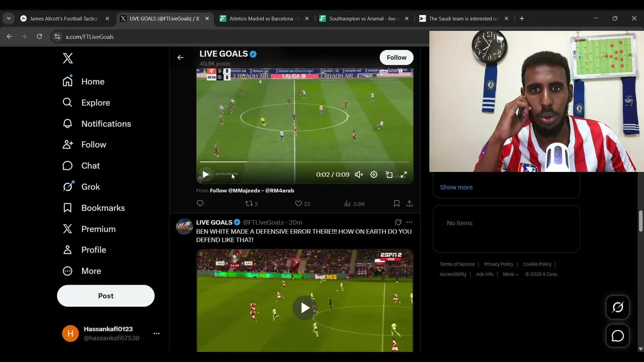Open Accessibility footer link
644x362 pixels.
coord(453,274)
